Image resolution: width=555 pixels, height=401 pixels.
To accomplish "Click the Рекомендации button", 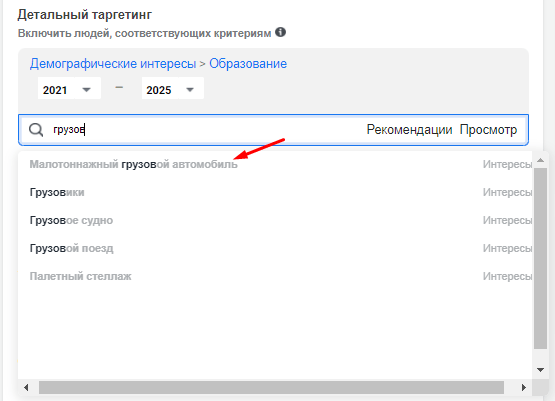I will (x=410, y=130).
